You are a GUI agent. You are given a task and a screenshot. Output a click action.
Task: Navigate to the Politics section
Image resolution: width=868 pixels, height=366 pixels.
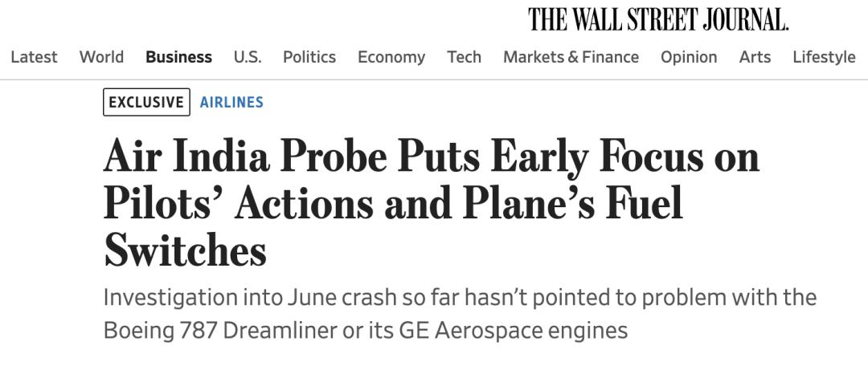[x=309, y=57]
